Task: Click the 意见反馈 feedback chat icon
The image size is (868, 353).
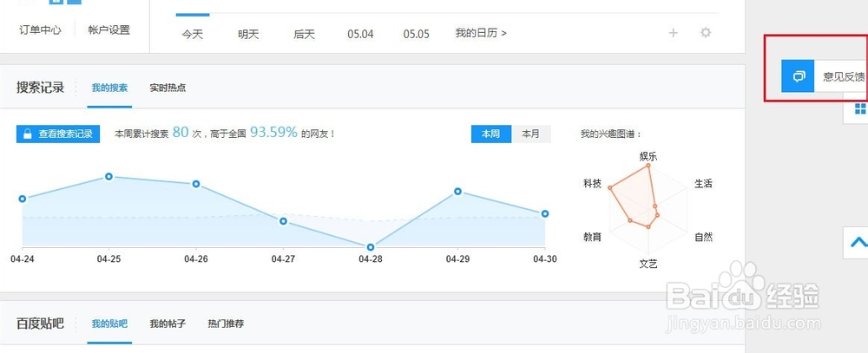Action: click(799, 76)
